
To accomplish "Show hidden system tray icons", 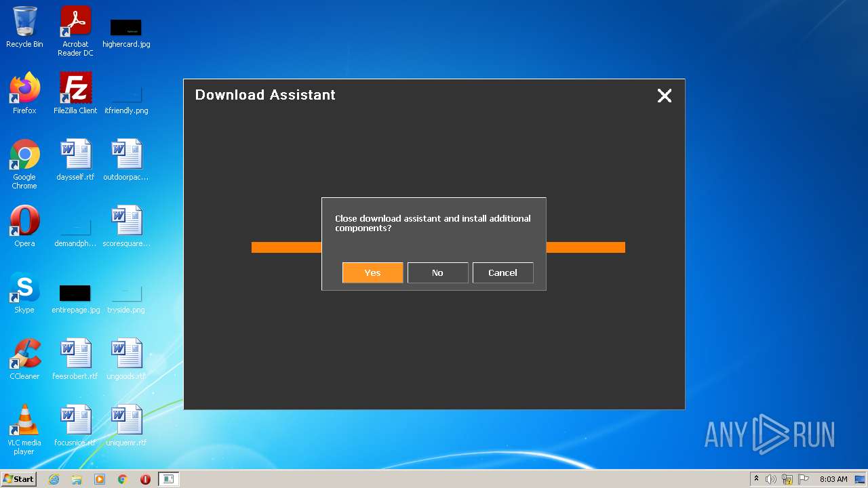I will [756, 479].
